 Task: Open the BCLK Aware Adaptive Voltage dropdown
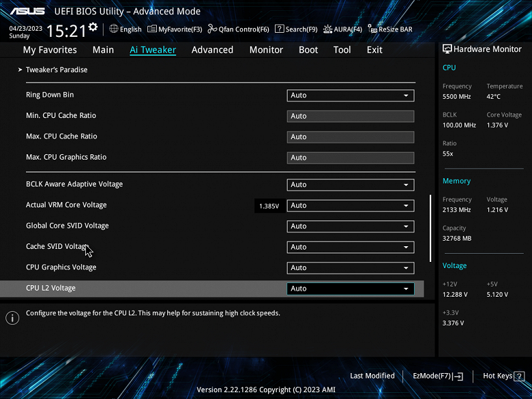point(351,185)
